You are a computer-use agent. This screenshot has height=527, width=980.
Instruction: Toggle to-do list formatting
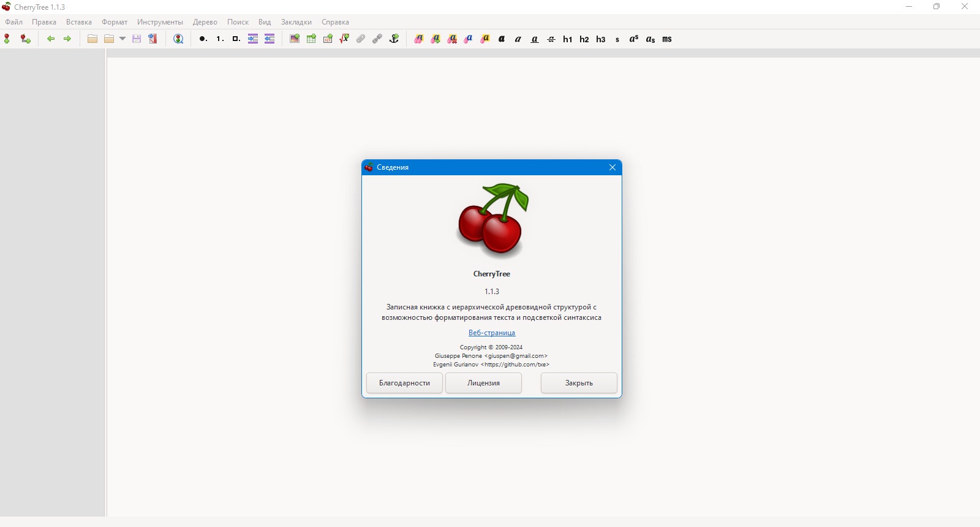(236, 39)
